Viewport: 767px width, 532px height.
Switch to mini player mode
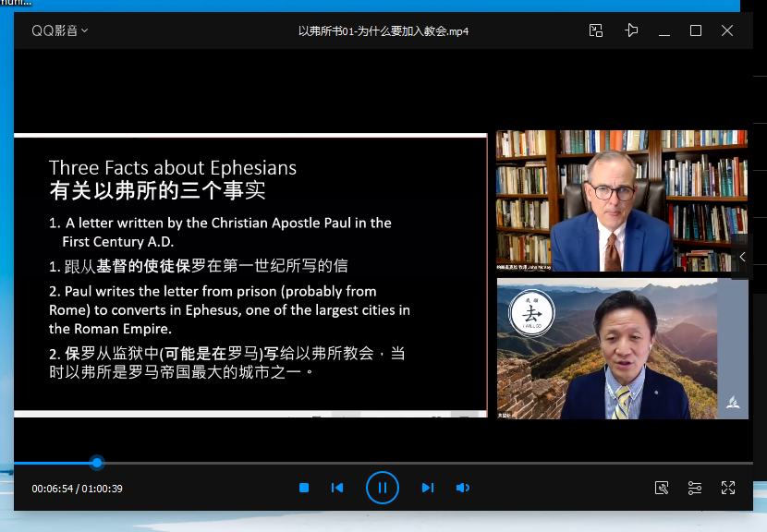[x=596, y=30]
